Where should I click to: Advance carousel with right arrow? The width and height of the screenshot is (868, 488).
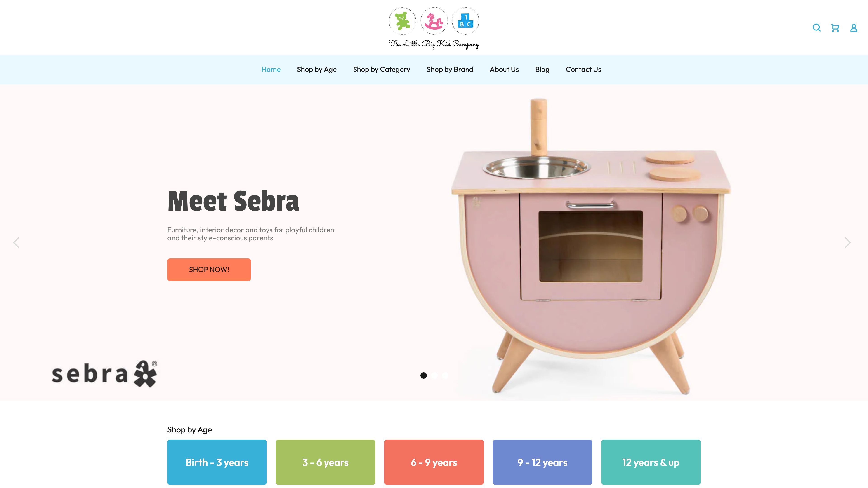click(848, 242)
